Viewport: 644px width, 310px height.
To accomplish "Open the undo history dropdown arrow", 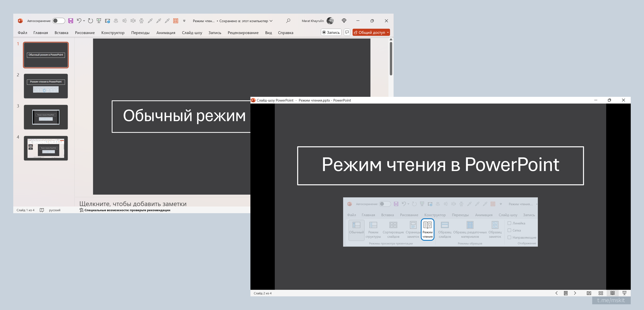I will 84,21.
